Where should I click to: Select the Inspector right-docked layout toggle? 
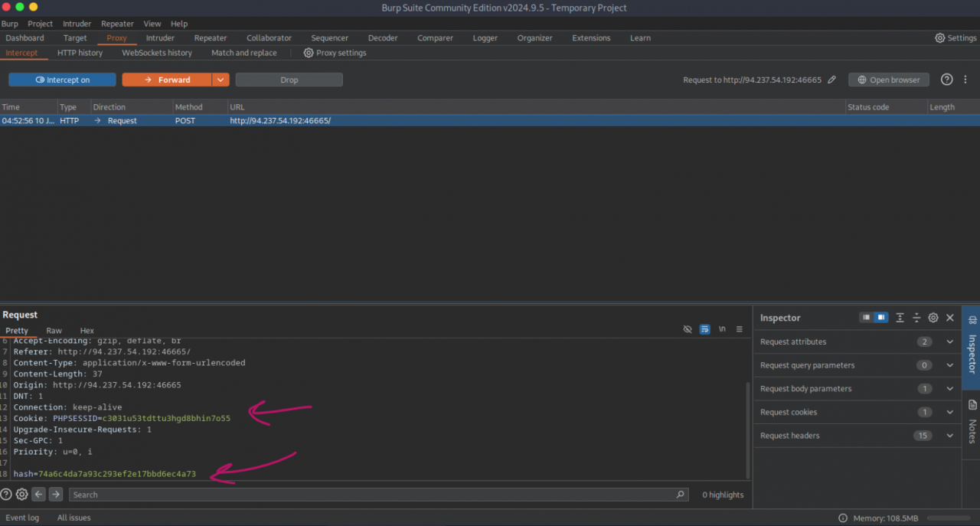tap(881, 317)
